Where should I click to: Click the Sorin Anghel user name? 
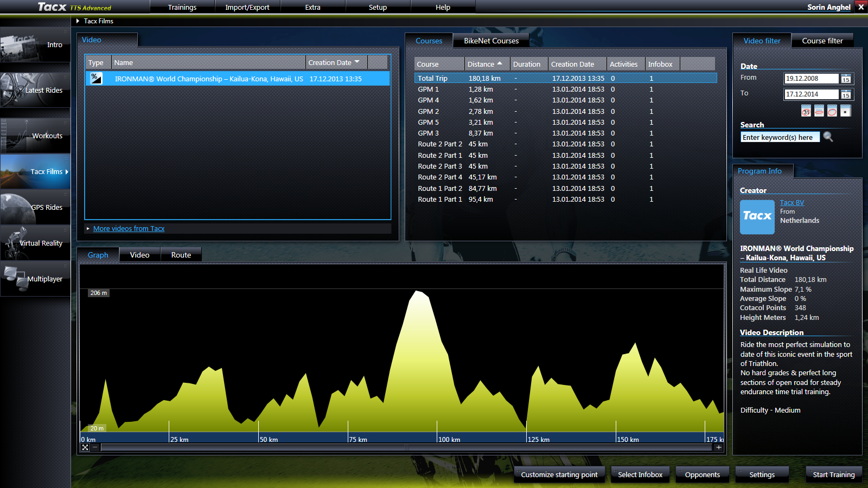[828, 7]
